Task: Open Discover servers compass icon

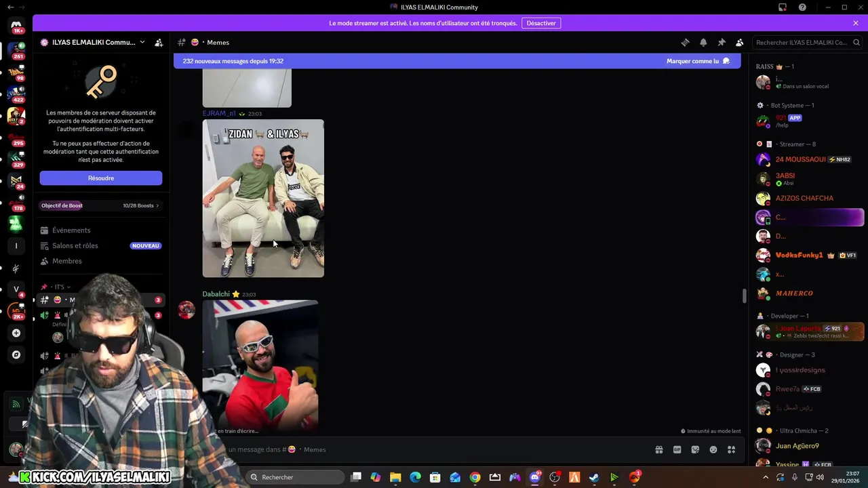Action: 16,354
